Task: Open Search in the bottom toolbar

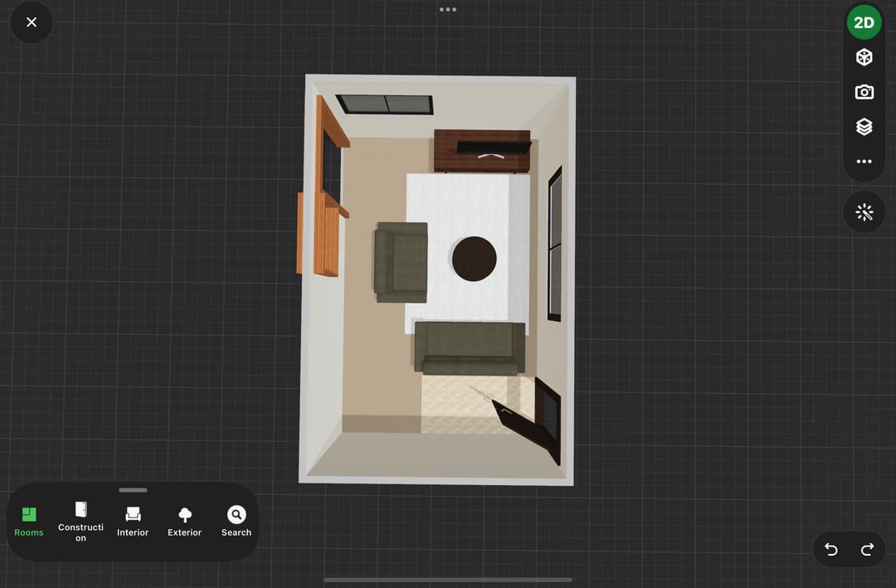Action: 236,522
